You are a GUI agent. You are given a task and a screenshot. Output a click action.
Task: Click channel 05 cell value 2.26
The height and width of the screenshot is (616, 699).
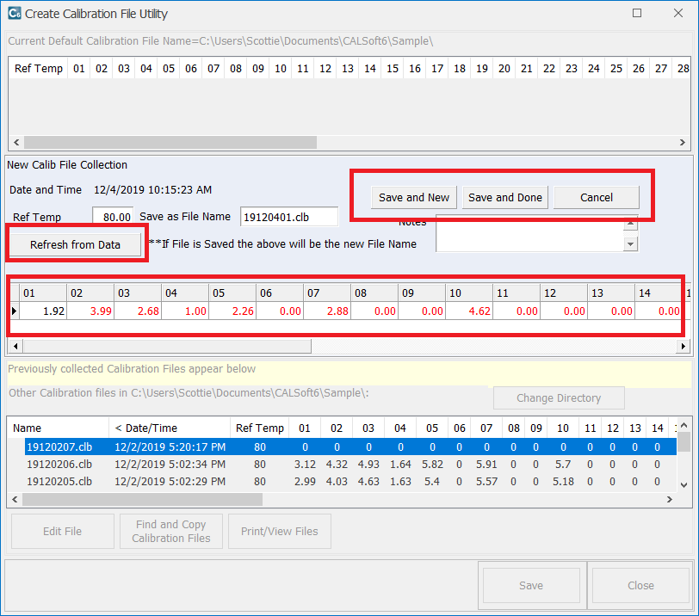point(232,311)
